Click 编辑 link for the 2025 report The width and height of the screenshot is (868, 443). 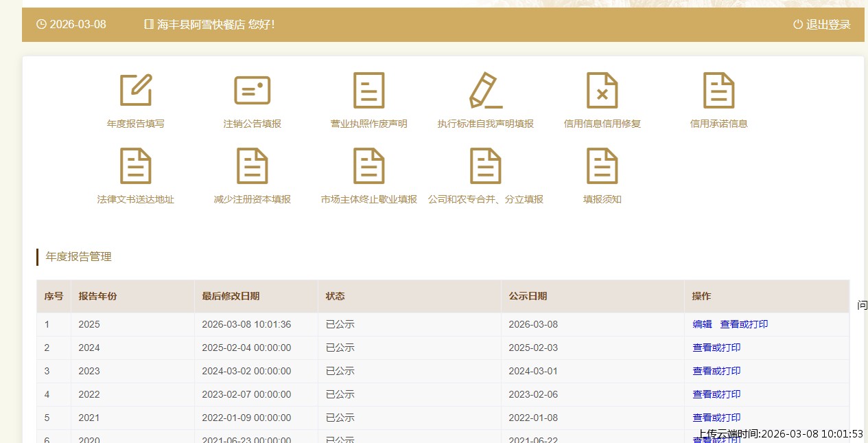click(x=702, y=324)
